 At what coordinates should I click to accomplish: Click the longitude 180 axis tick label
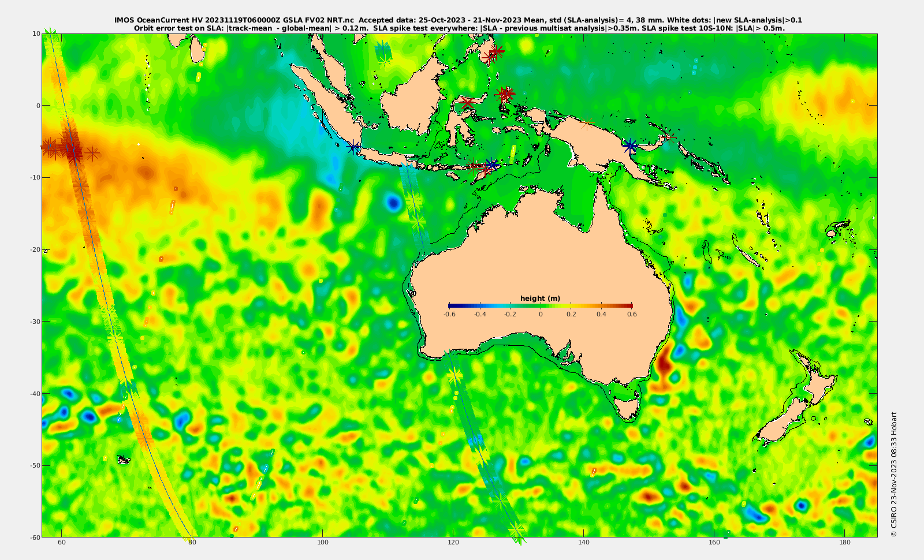coord(845,543)
